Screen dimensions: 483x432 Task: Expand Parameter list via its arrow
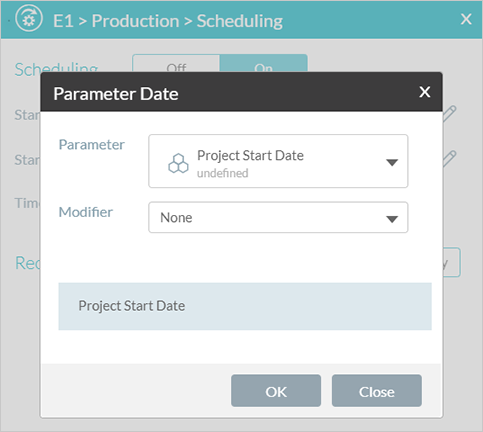[x=392, y=162]
